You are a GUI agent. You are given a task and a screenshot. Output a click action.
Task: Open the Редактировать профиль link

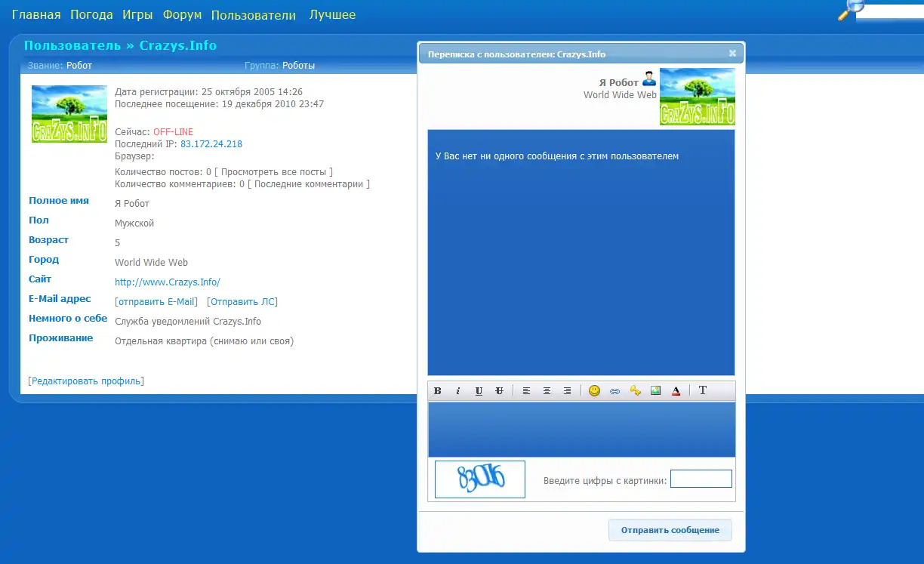86,381
